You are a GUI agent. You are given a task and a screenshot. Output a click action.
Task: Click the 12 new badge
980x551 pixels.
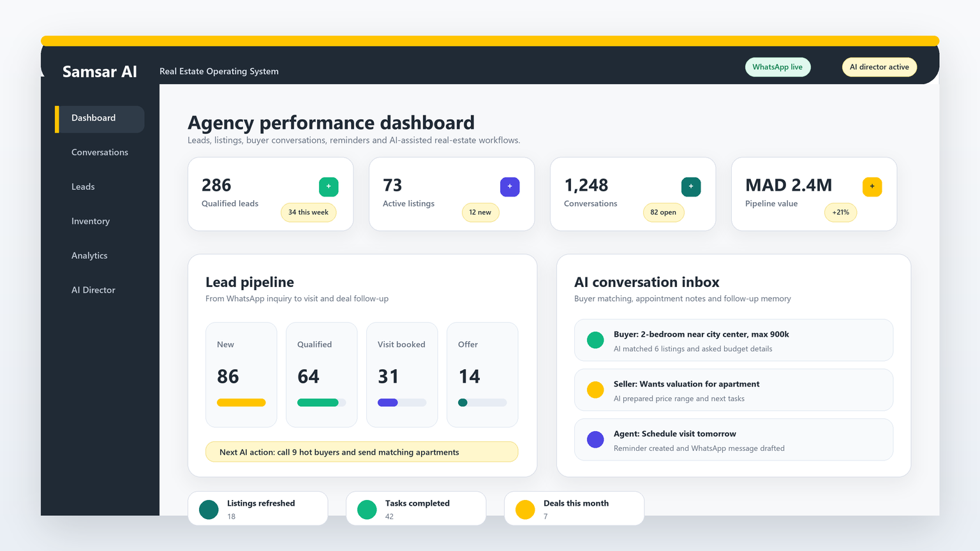point(480,212)
